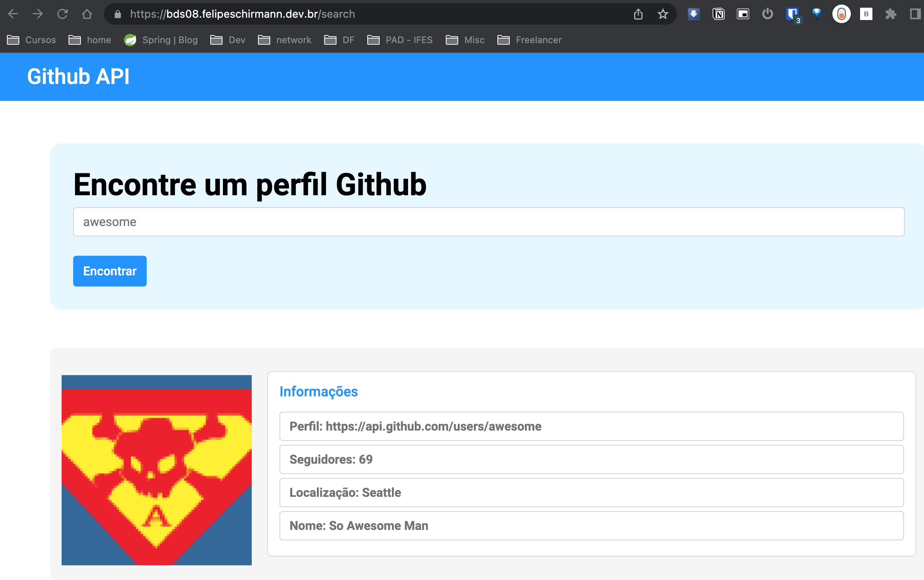Open the Extensions puzzle icon
Viewport: 924px width, 580px height.
pyautogui.click(x=891, y=14)
